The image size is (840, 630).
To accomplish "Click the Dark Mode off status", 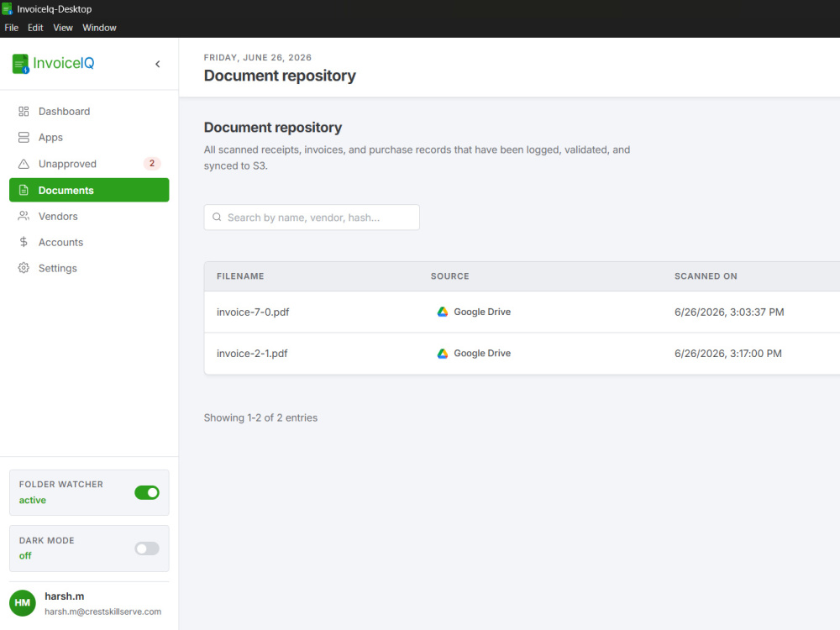I will pyautogui.click(x=25, y=555).
